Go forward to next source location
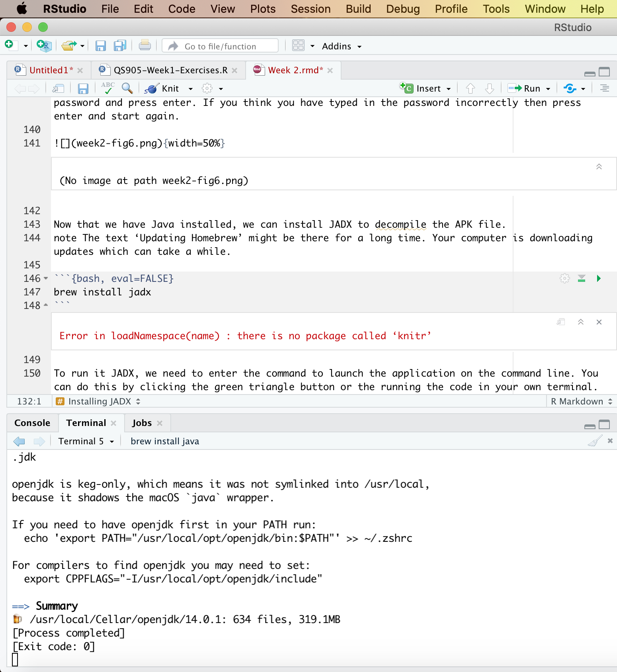Viewport: 617px width, 672px height. (34, 88)
